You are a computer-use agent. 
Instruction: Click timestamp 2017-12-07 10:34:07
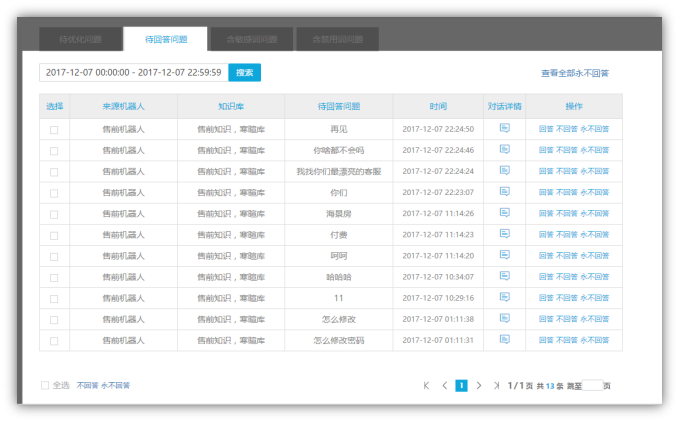438,277
